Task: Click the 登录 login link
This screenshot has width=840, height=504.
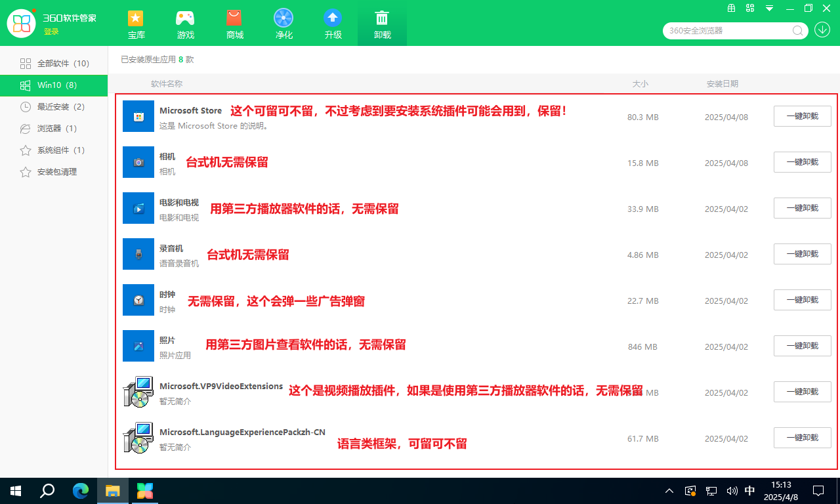Action: [x=51, y=32]
